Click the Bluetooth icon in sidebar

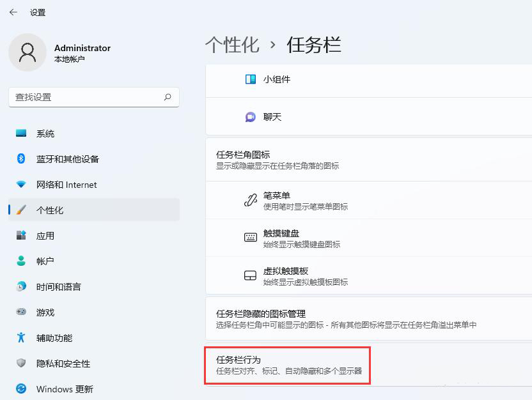[x=21, y=158]
